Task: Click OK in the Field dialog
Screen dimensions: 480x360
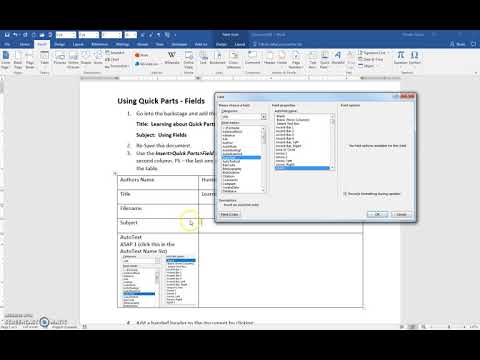Action: tap(377, 214)
